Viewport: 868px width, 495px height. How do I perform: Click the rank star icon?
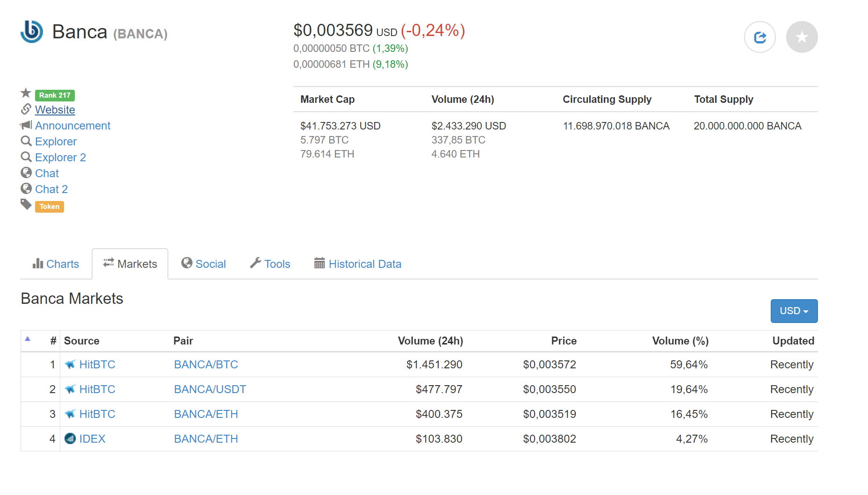click(26, 93)
